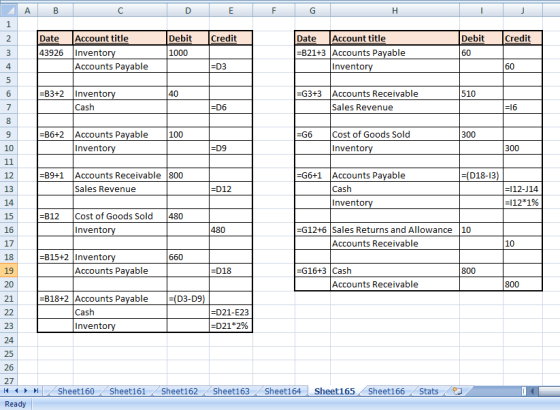Click Cost of Goods Sold in column H
The image size is (560, 410).
click(x=395, y=135)
